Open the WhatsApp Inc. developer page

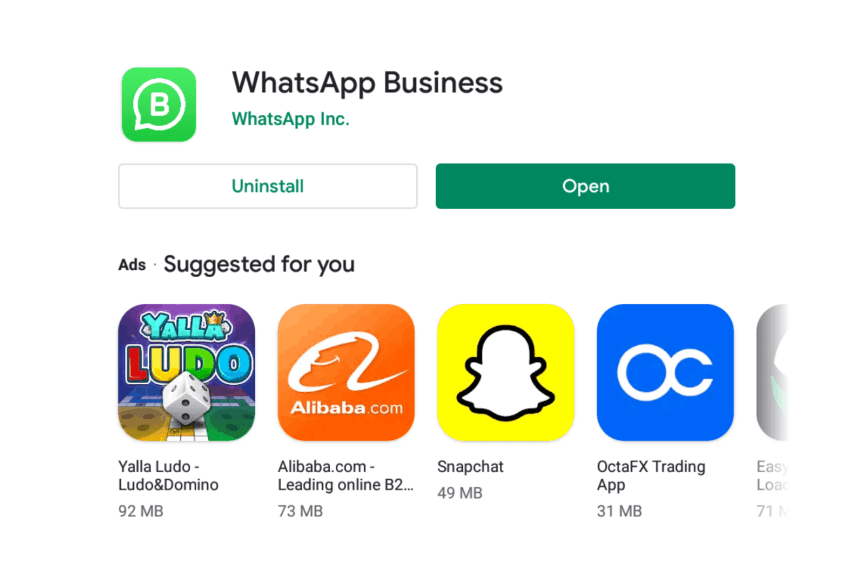pos(291,119)
